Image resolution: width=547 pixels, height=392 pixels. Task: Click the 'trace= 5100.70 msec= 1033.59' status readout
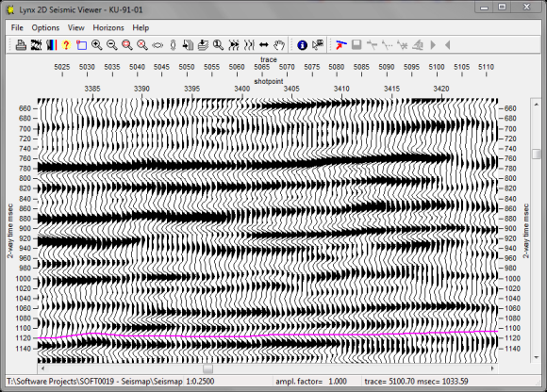[416, 382]
